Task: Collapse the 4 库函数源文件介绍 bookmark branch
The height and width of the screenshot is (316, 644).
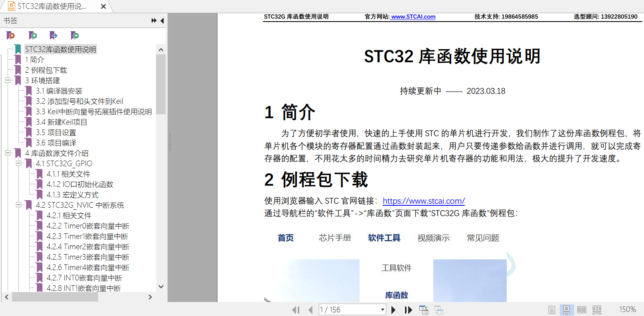Action: coord(8,153)
